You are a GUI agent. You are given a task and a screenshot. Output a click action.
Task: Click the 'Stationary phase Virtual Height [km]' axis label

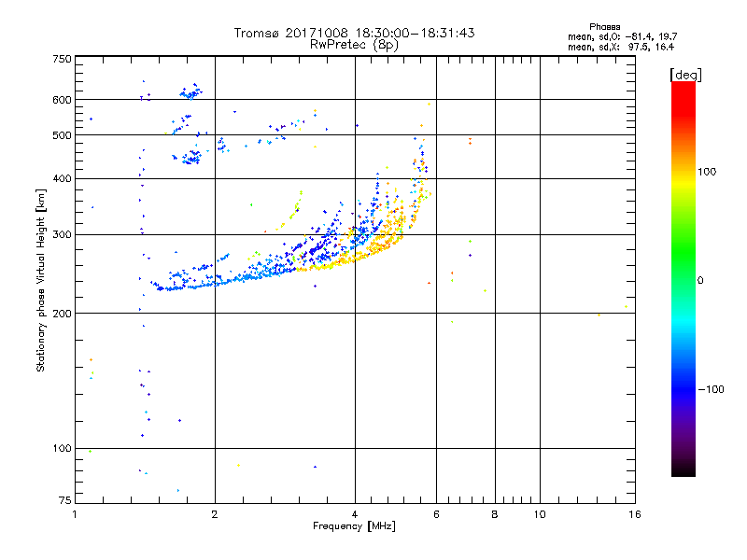pyautogui.click(x=40, y=280)
